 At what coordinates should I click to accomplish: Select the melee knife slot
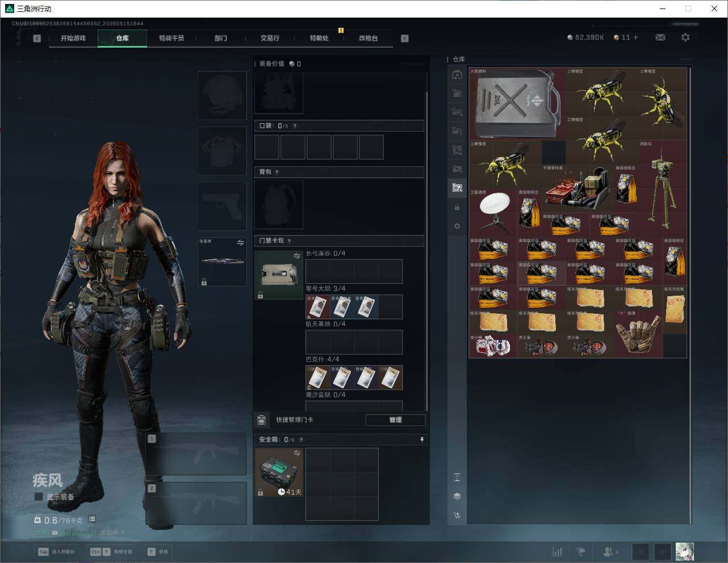pyautogui.click(x=223, y=262)
